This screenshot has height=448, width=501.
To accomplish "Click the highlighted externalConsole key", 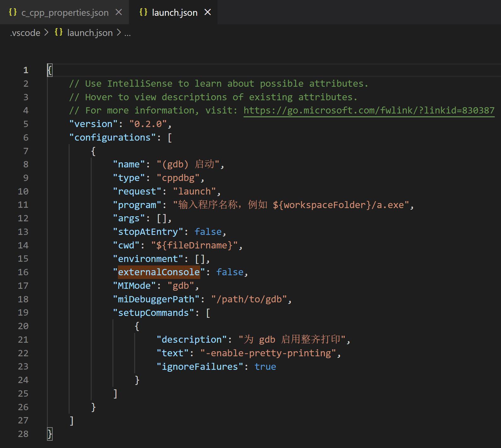I will [x=159, y=272].
